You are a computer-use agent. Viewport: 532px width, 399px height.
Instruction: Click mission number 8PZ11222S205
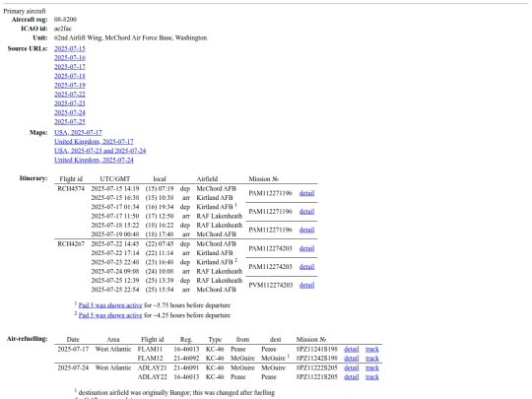tap(317, 367)
